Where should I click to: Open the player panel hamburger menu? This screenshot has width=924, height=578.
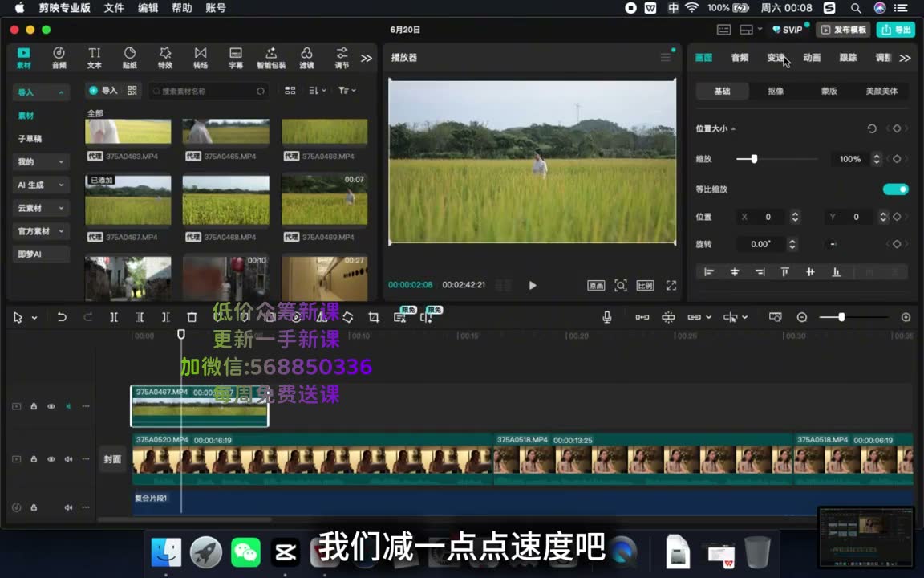point(665,57)
